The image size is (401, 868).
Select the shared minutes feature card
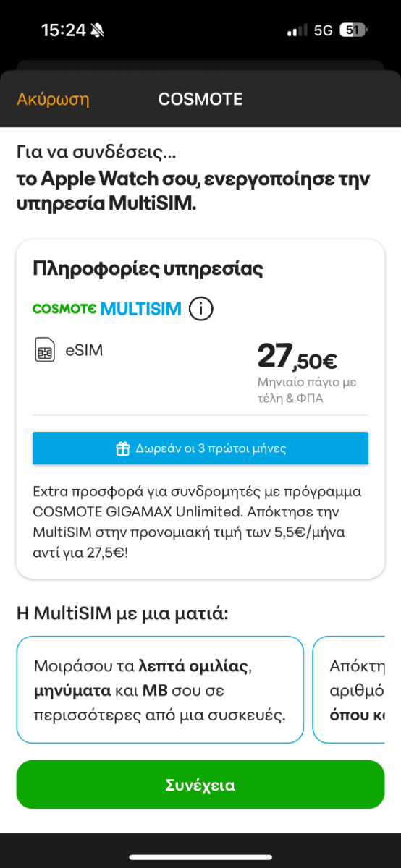[160, 690]
